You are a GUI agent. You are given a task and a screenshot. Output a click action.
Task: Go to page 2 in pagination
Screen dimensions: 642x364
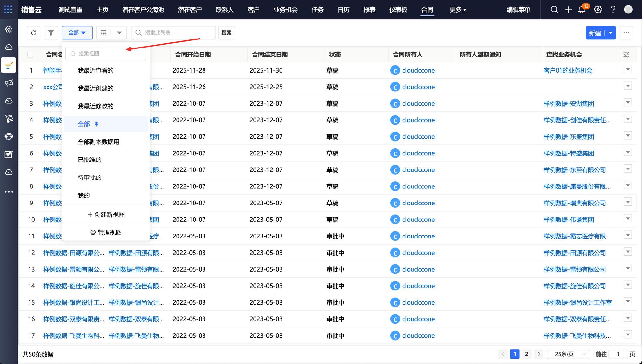526,354
